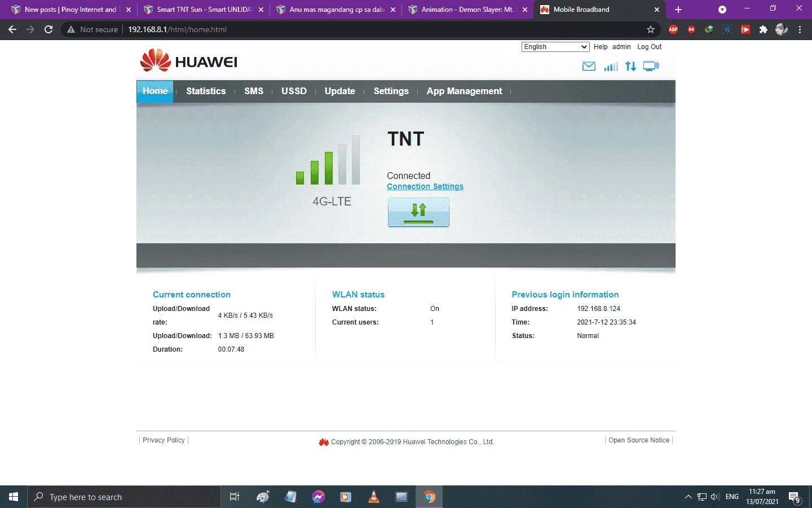812x508 pixels.
Task: Open the Statistics tab
Action: click(206, 91)
